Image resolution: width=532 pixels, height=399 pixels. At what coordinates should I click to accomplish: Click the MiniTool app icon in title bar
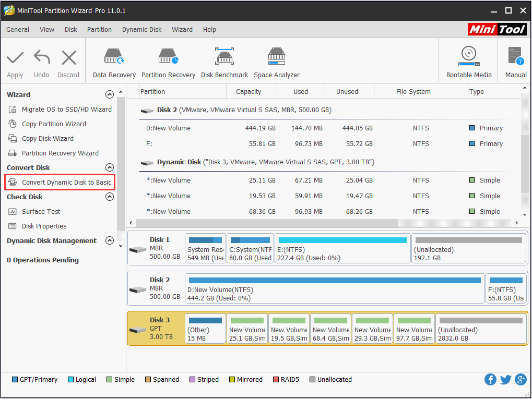[x=9, y=10]
